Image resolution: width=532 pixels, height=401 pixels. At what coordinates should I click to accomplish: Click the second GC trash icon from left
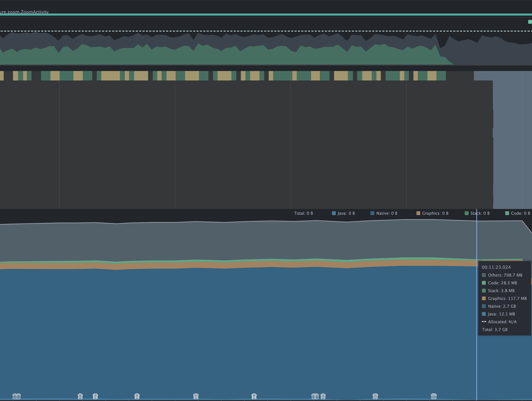(x=19, y=396)
